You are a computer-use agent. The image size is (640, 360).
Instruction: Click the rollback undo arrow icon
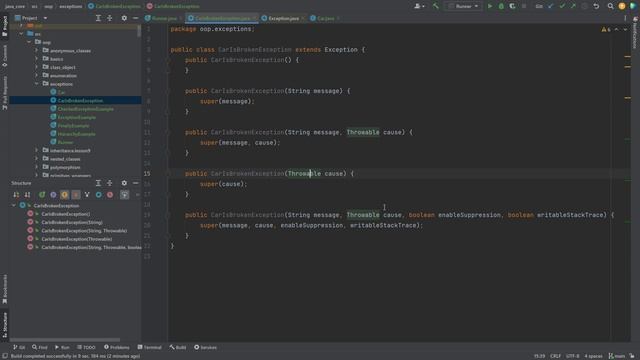pyautogui.click(x=596, y=6)
